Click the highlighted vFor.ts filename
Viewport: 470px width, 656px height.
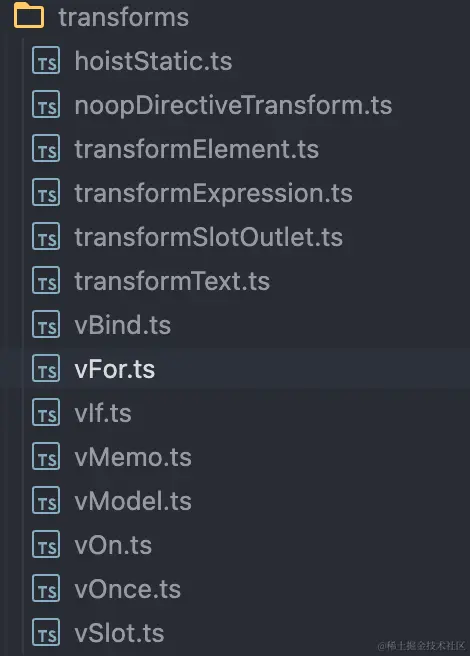[115, 369]
